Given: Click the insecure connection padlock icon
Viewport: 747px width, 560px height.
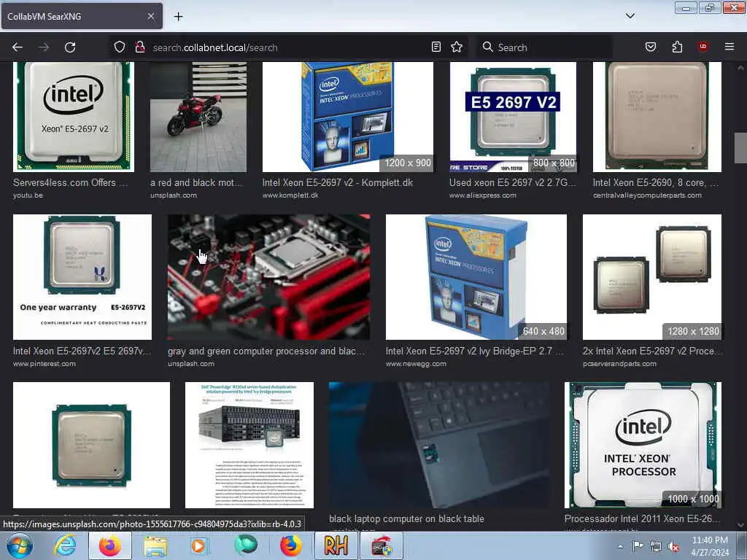Looking at the screenshot, I should (x=139, y=47).
